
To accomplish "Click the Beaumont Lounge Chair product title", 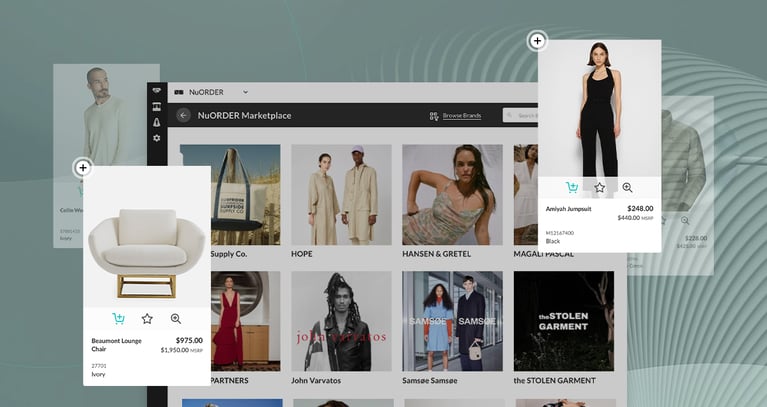I will [116, 344].
